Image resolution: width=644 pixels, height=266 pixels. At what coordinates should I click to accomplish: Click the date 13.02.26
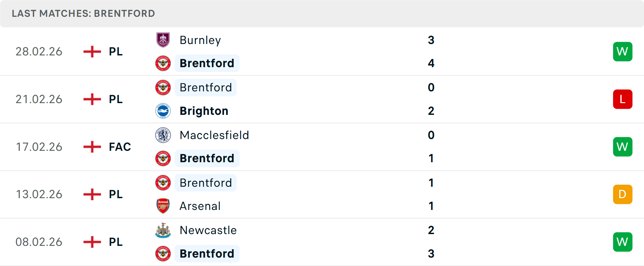(39, 194)
